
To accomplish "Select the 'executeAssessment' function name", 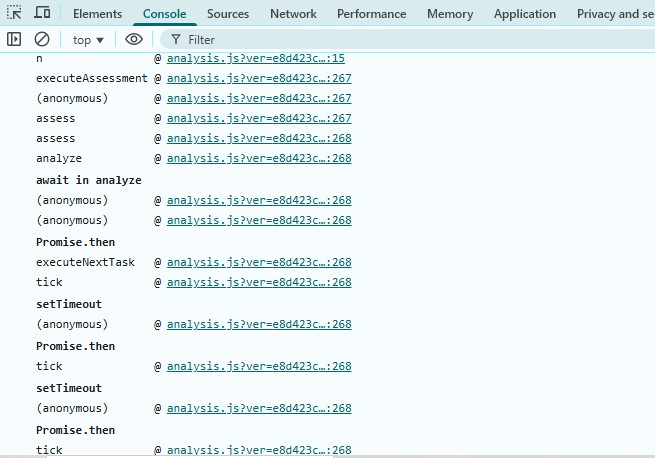I will click(x=91, y=78).
